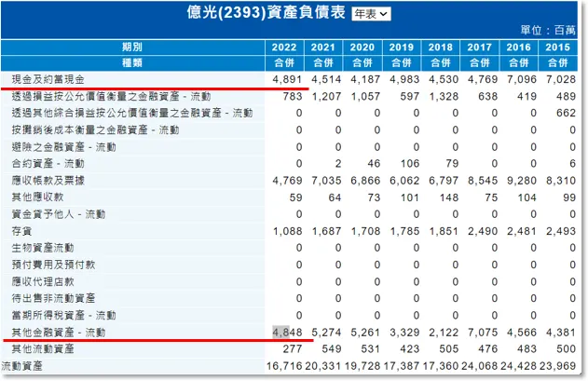The width and height of the screenshot is (588, 381).
Task: Select the 2015 column header
Action: coord(557,48)
